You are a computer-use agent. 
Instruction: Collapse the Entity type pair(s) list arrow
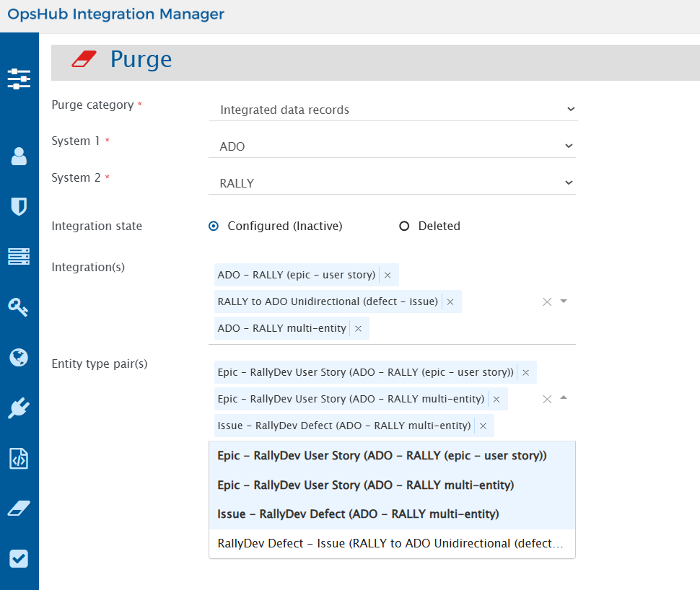tap(564, 397)
